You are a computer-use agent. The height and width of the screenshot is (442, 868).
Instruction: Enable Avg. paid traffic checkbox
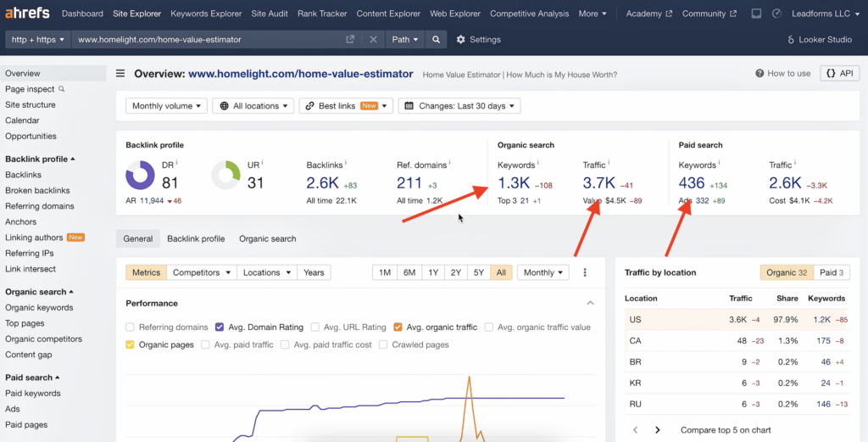point(205,344)
